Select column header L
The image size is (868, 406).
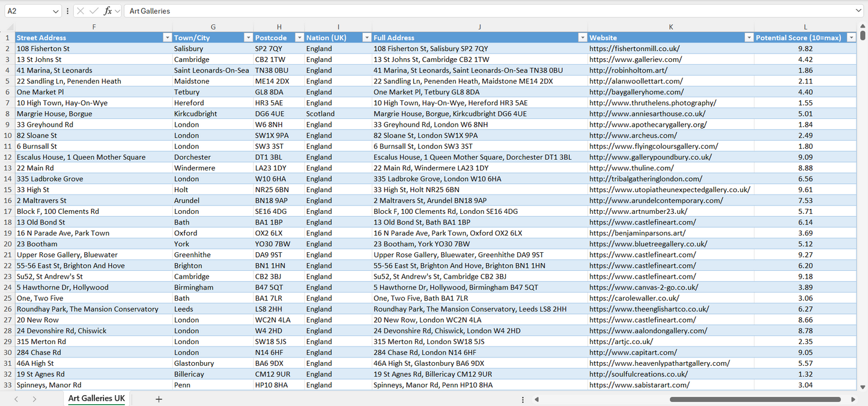(x=805, y=26)
